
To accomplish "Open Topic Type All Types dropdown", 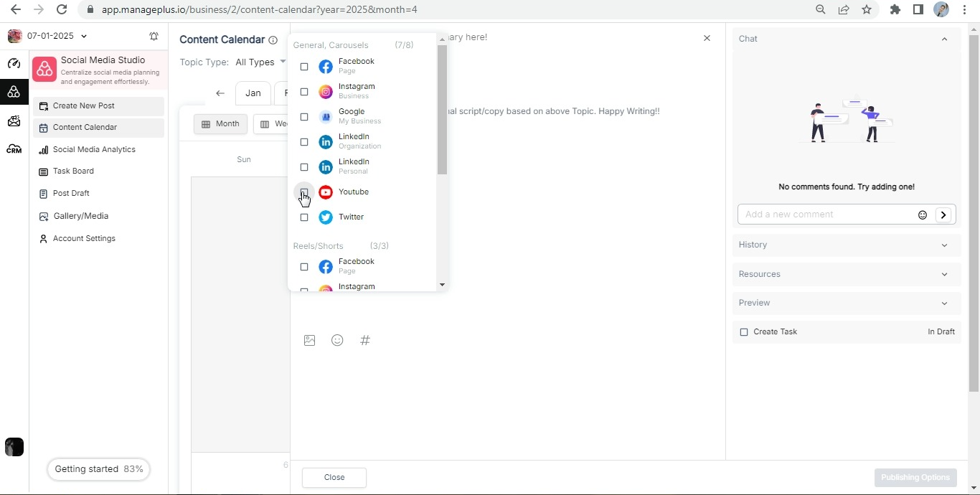I will click(x=260, y=62).
